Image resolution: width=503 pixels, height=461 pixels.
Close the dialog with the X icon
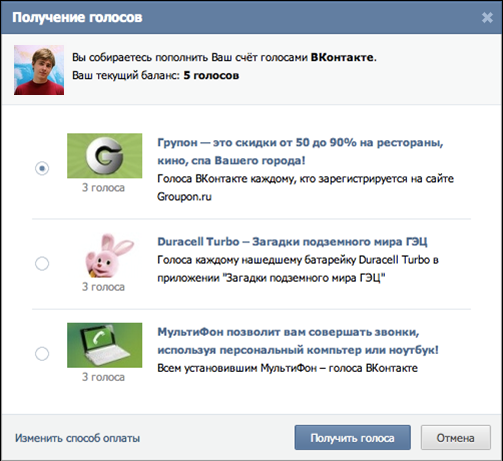tap(487, 17)
